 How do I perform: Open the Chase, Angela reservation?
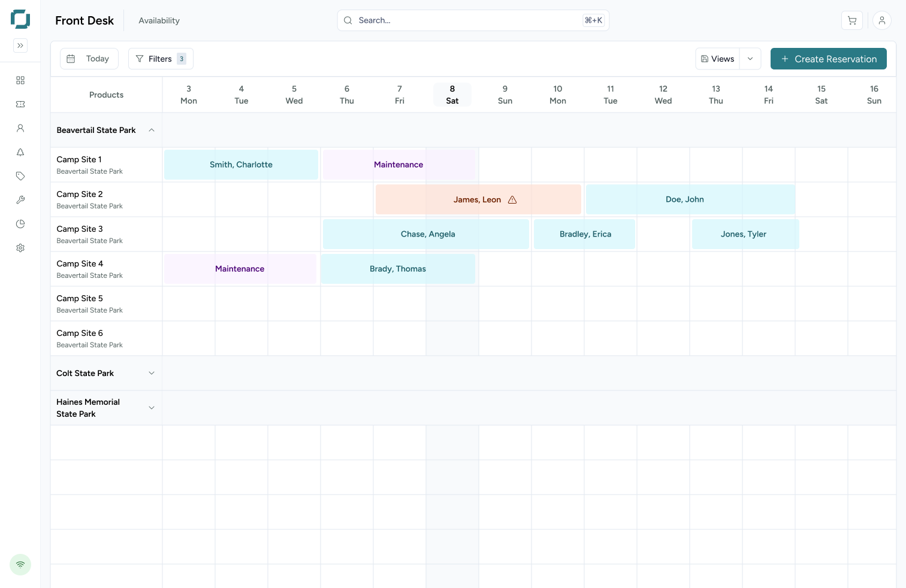426,234
